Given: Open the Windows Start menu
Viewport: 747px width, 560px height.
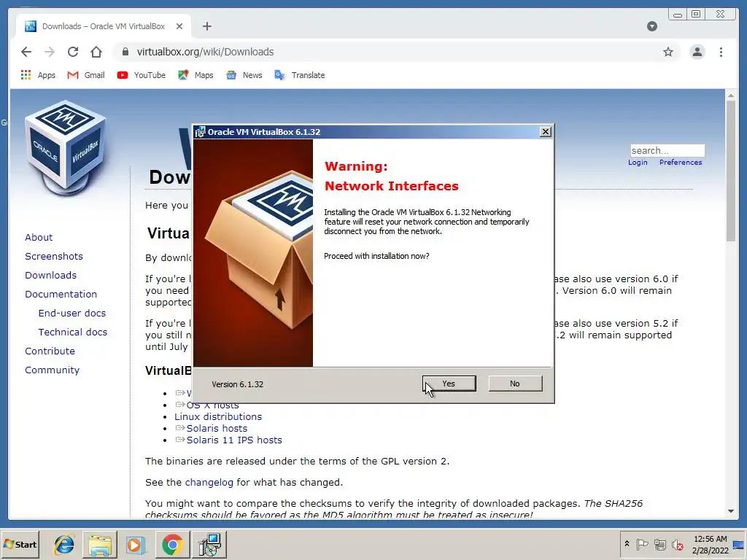Looking at the screenshot, I should (20, 544).
